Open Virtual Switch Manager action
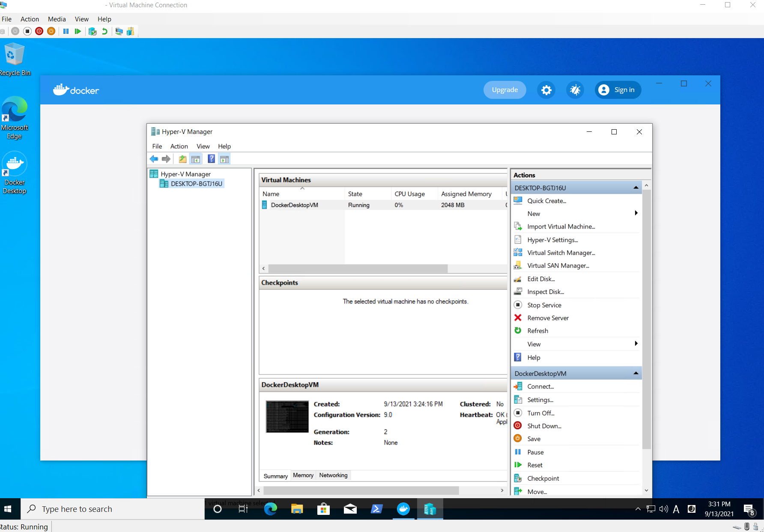 coord(561,253)
